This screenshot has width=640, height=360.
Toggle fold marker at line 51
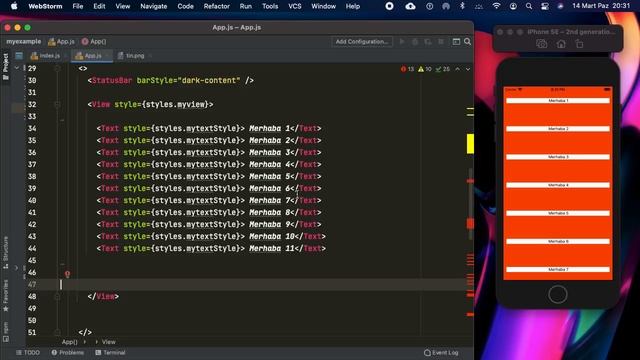pos(58,333)
